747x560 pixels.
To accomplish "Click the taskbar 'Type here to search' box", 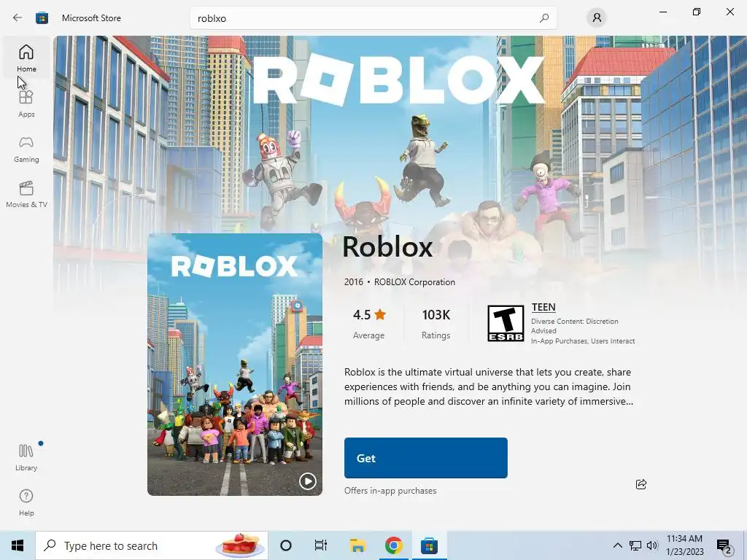I will tap(152, 545).
